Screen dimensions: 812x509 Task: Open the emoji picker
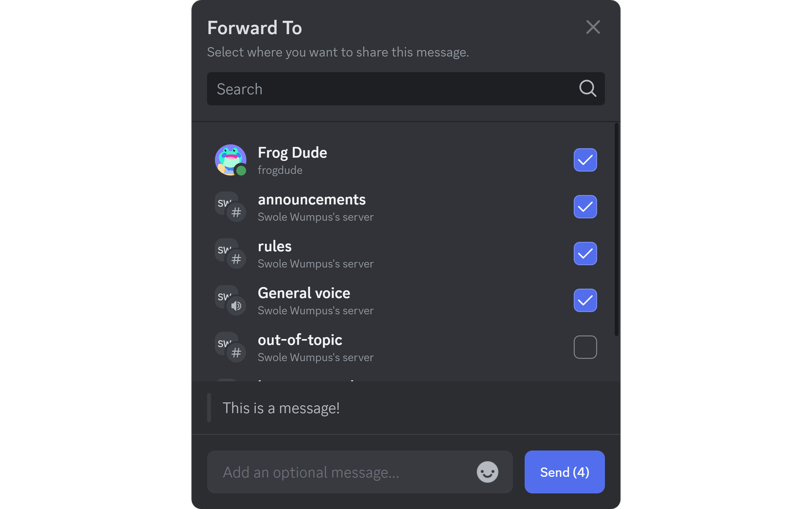pos(487,472)
